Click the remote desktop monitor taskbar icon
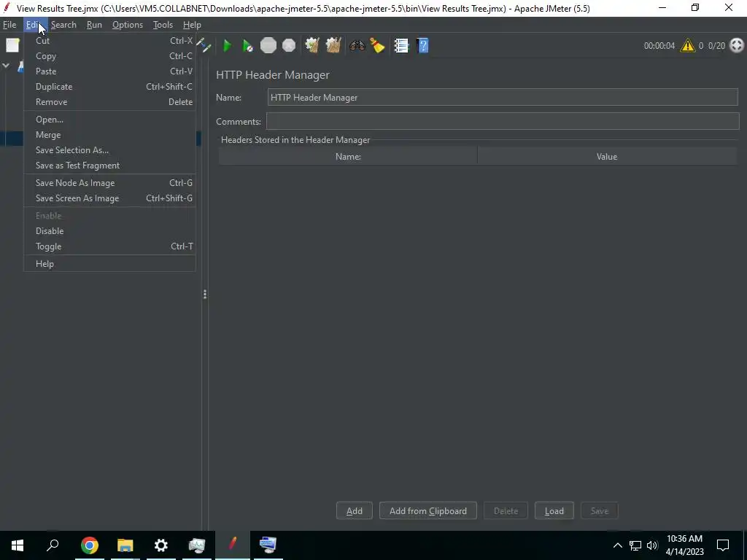747x560 pixels. pyautogui.click(x=268, y=545)
